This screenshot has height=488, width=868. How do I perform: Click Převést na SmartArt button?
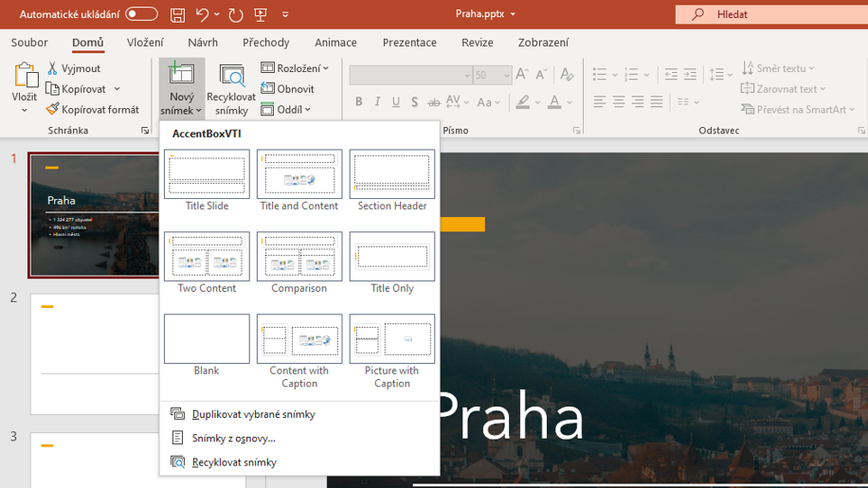coord(798,110)
